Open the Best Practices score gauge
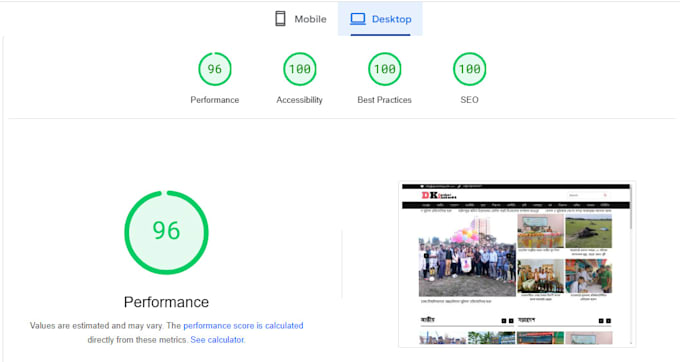The image size is (680, 362). click(x=385, y=69)
